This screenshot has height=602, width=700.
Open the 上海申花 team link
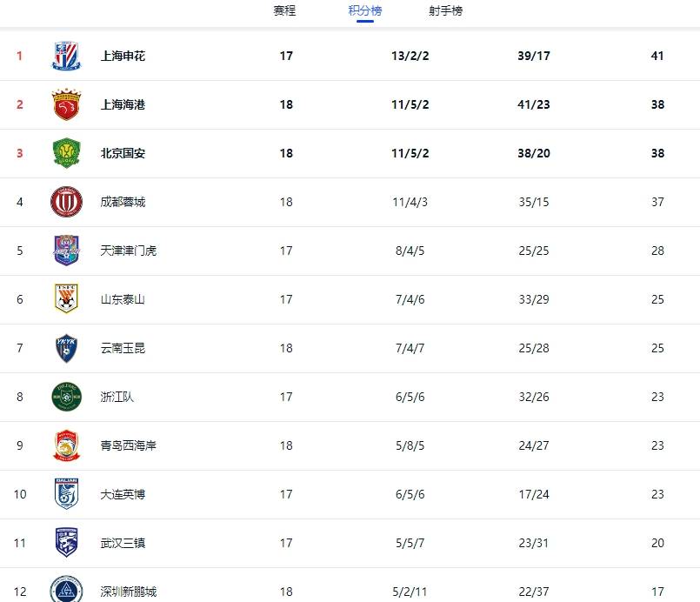(x=123, y=56)
